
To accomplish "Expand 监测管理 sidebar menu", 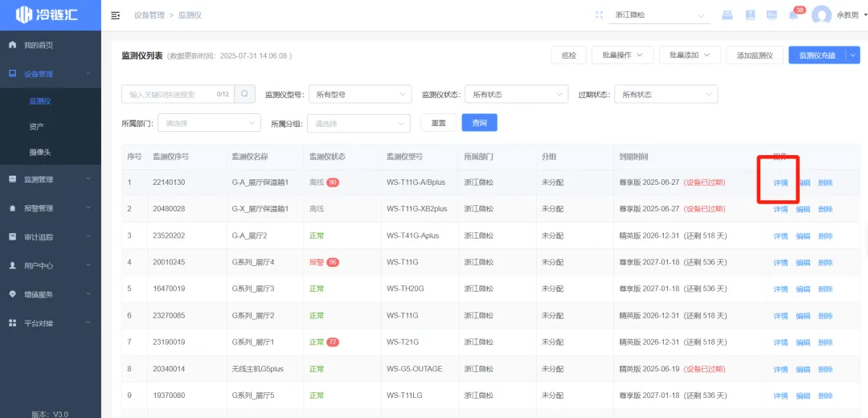I will (x=51, y=179).
